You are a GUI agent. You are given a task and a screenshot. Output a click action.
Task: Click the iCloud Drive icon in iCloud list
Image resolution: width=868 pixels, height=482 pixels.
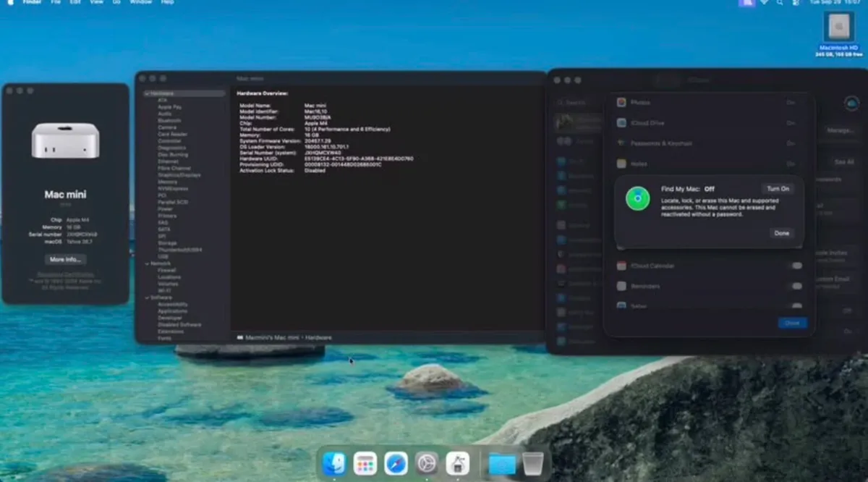621,123
